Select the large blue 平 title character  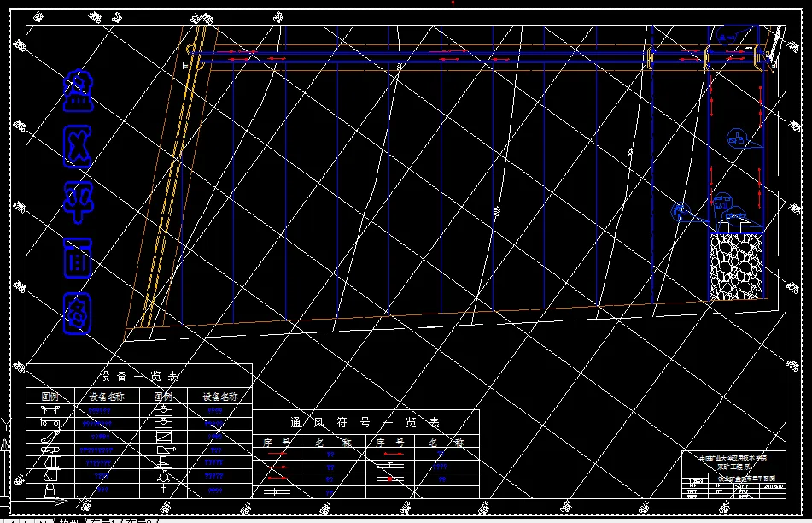(79, 203)
